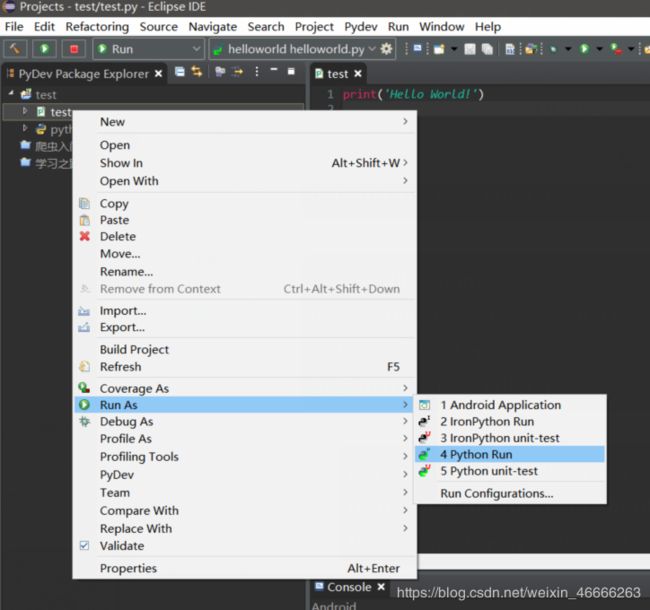The height and width of the screenshot is (610, 650).
Task: Collapse the test project tree node
Action: pyautogui.click(x=11, y=93)
